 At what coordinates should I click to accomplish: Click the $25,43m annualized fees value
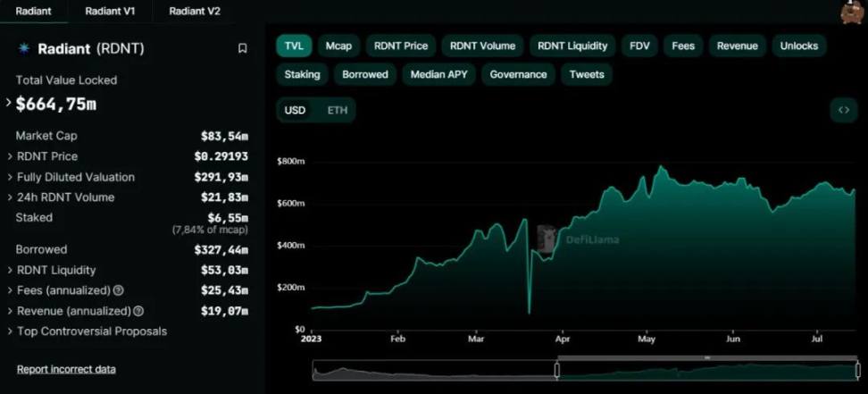[x=224, y=290]
